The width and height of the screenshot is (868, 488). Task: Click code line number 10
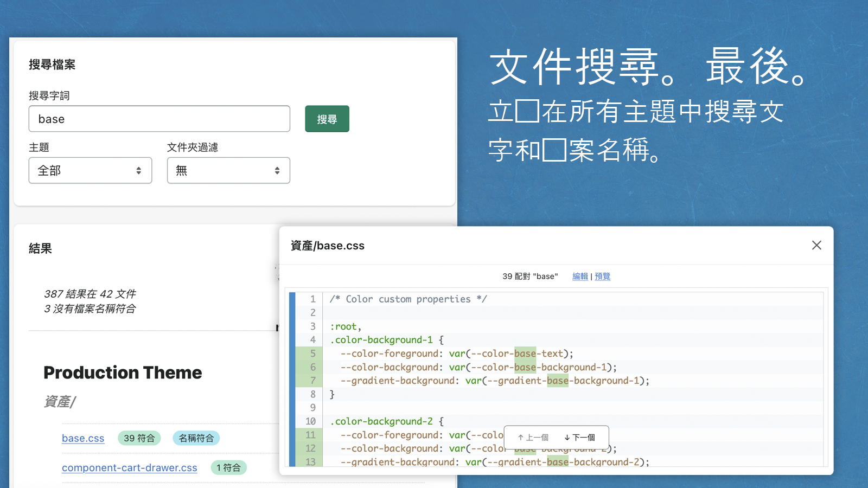point(310,421)
